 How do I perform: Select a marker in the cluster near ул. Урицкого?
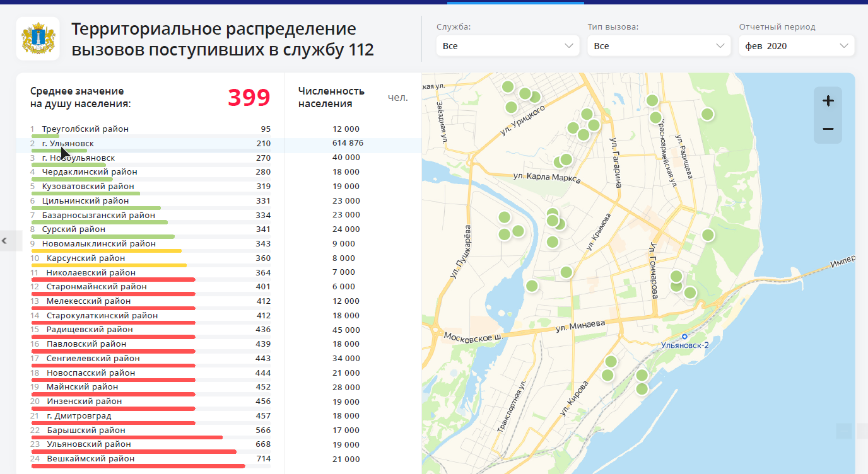point(525,95)
